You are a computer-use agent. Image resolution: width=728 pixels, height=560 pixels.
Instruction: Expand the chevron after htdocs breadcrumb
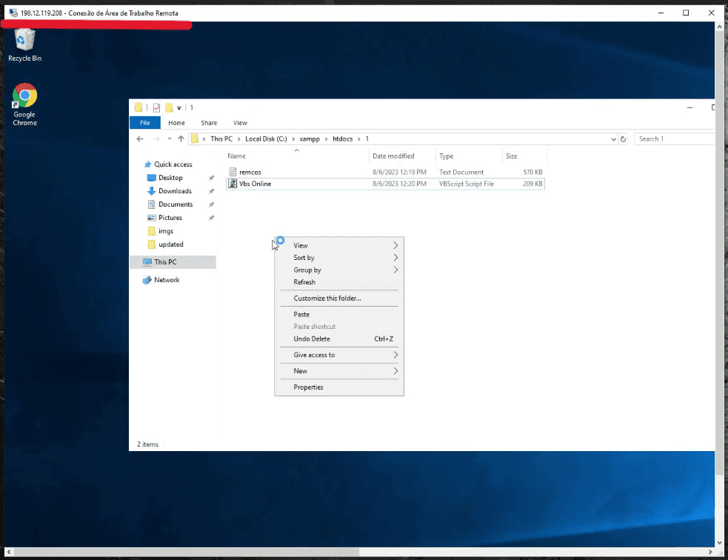click(x=359, y=139)
